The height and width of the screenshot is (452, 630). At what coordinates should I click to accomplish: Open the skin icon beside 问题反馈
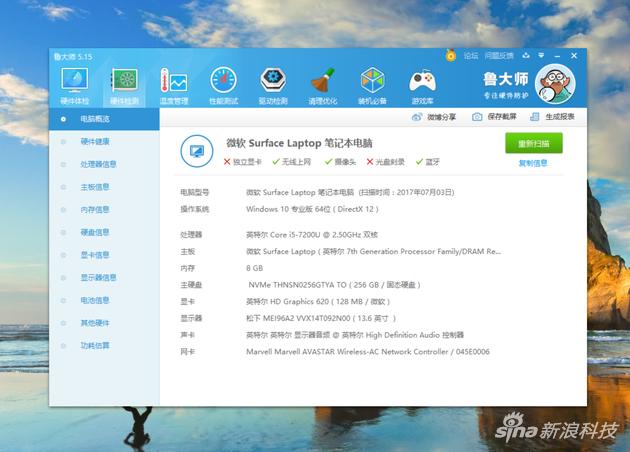(x=526, y=55)
